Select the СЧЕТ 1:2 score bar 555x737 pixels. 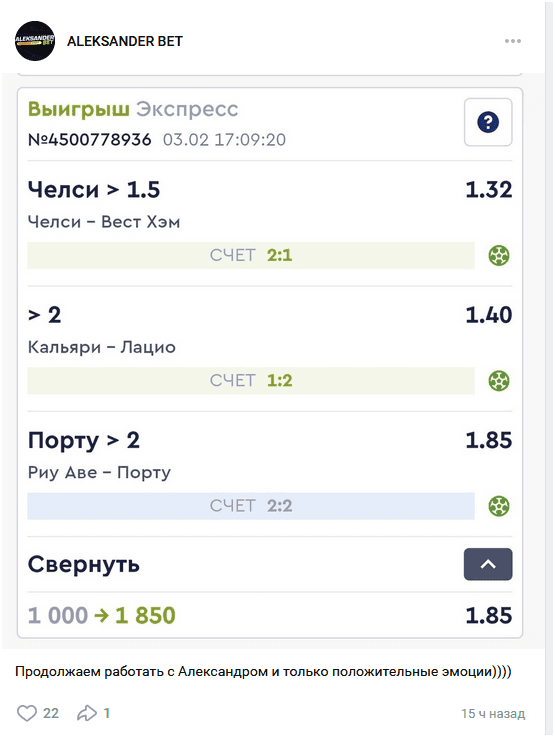(251, 380)
